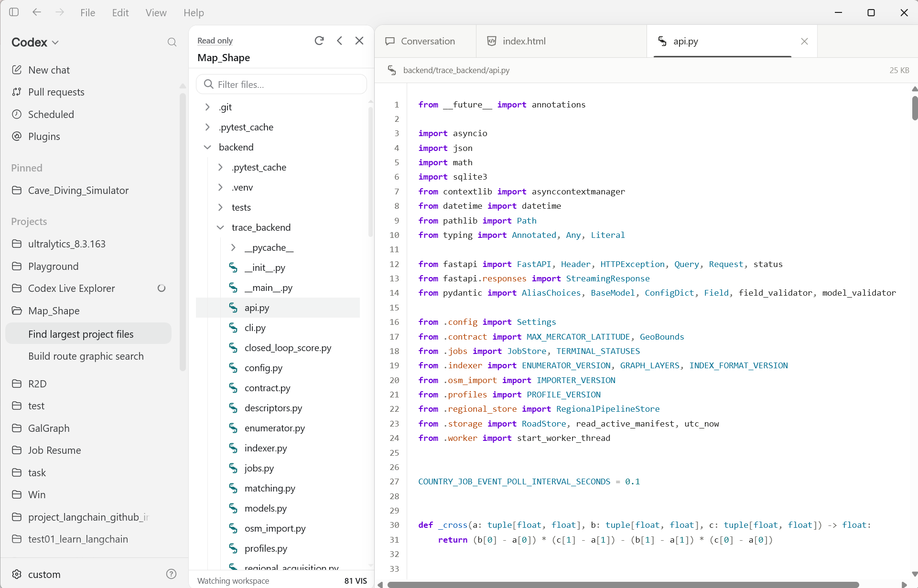Open Pull requests

click(x=56, y=92)
